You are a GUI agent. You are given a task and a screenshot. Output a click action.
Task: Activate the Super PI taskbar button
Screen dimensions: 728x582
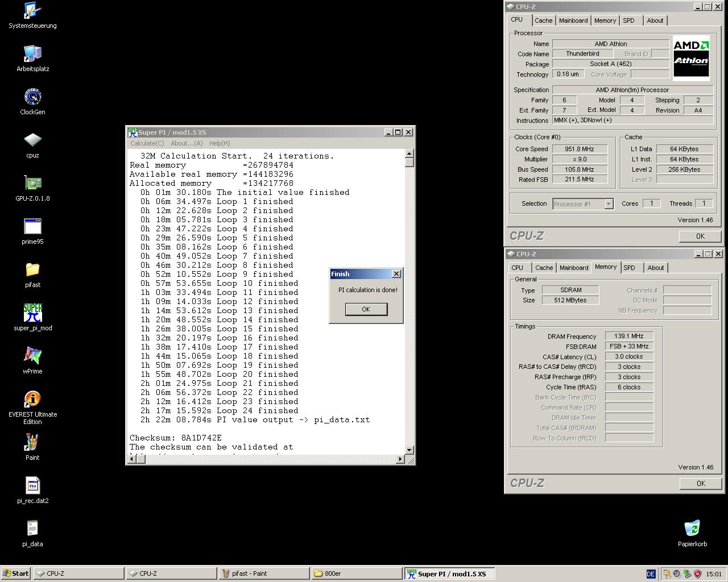click(x=450, y=573)
